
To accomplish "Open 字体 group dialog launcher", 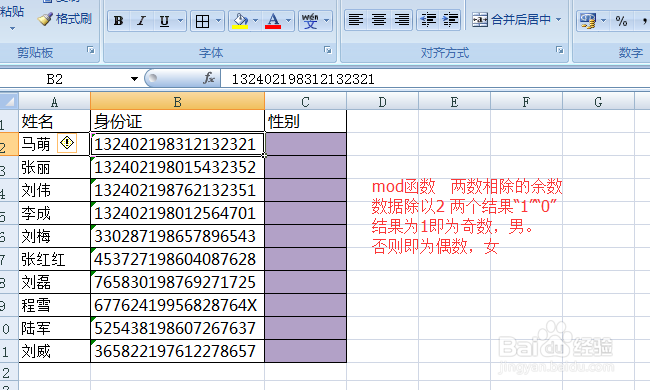I will coord(327,50).
